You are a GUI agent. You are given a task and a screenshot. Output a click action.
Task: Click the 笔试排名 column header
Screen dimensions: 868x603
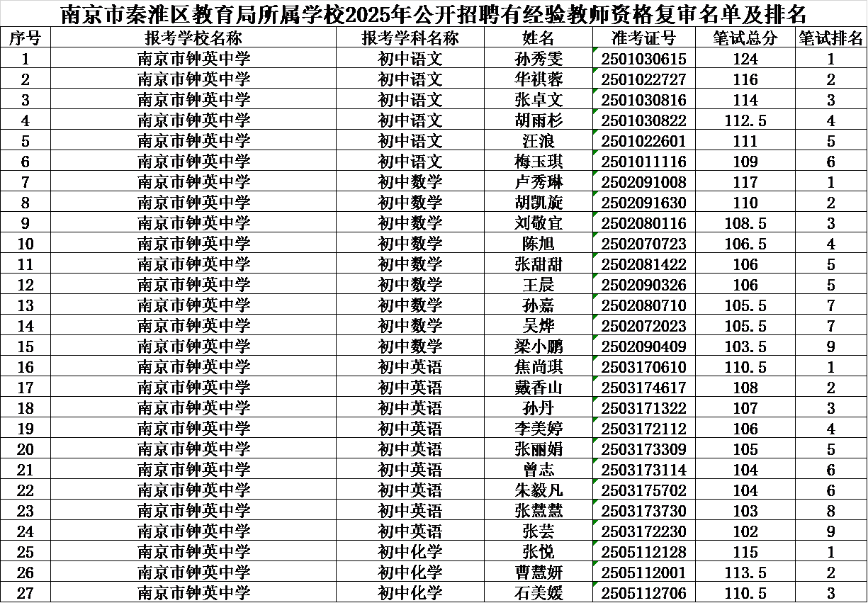pyautogui.click(x=830, y=38)
